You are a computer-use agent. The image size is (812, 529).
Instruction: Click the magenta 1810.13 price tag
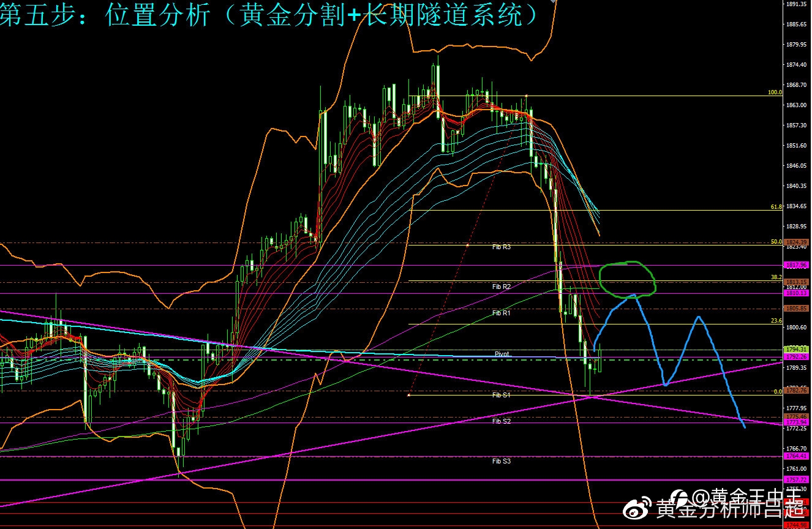click(x=796, y=293)
